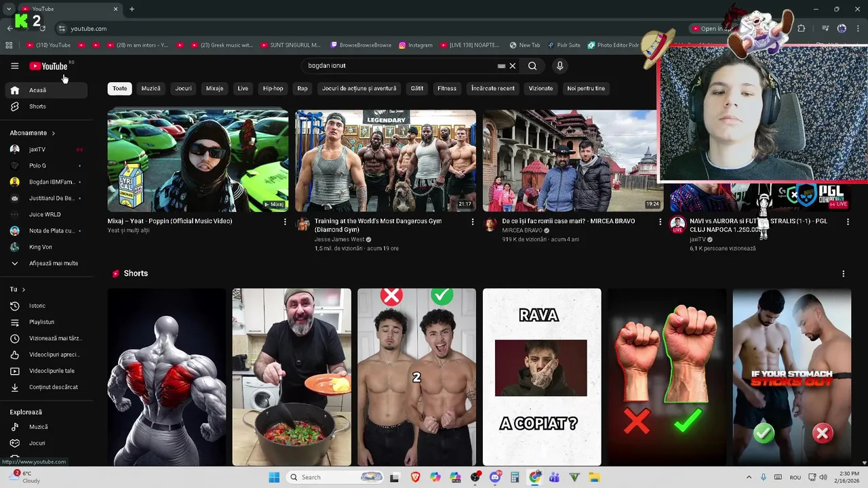Viewport: 868px width, 488px height.
Task: Open Vizionează mai târziu list
Action: click(46, 338)
